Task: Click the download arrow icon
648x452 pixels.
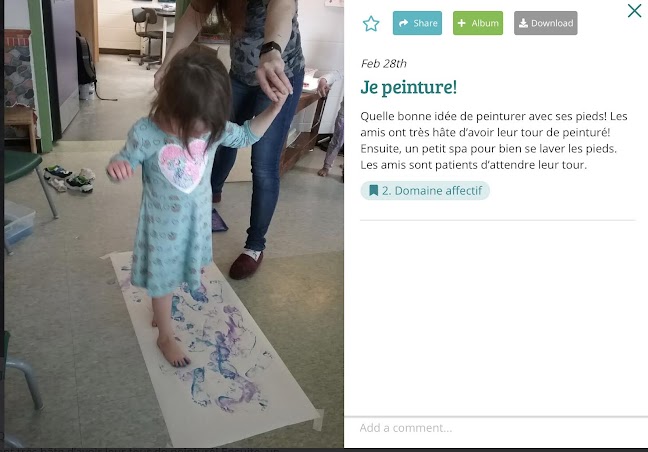Action: click(x=523, y=23)
